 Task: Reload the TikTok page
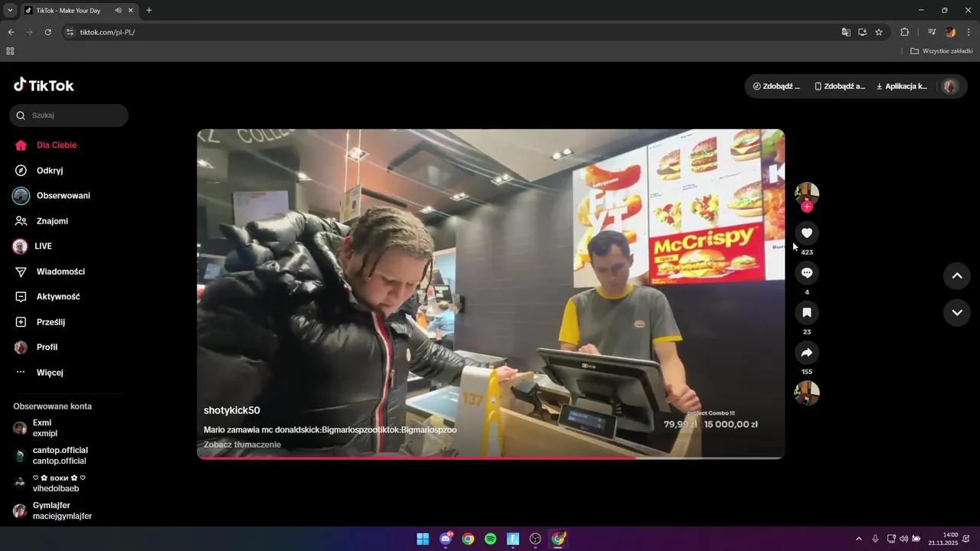[x=47, y=32]
